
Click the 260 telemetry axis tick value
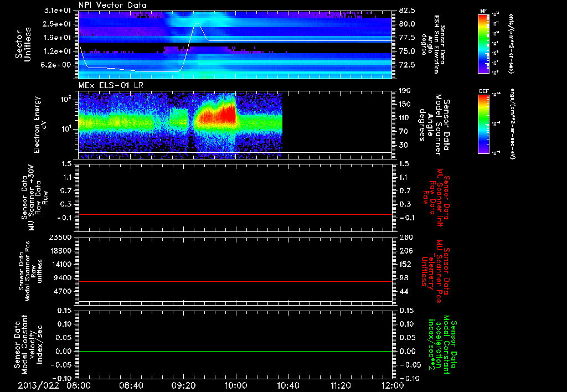coord(405,238)
